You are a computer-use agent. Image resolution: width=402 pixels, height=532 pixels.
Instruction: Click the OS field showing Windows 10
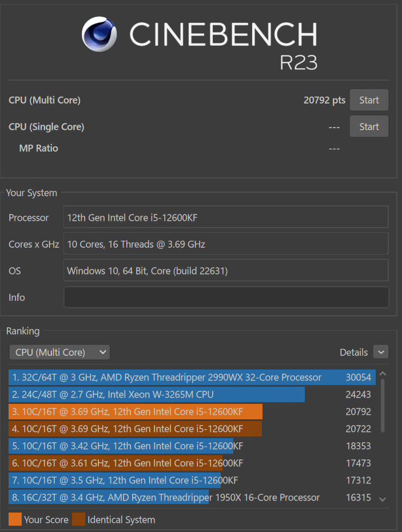coord(226,271)
